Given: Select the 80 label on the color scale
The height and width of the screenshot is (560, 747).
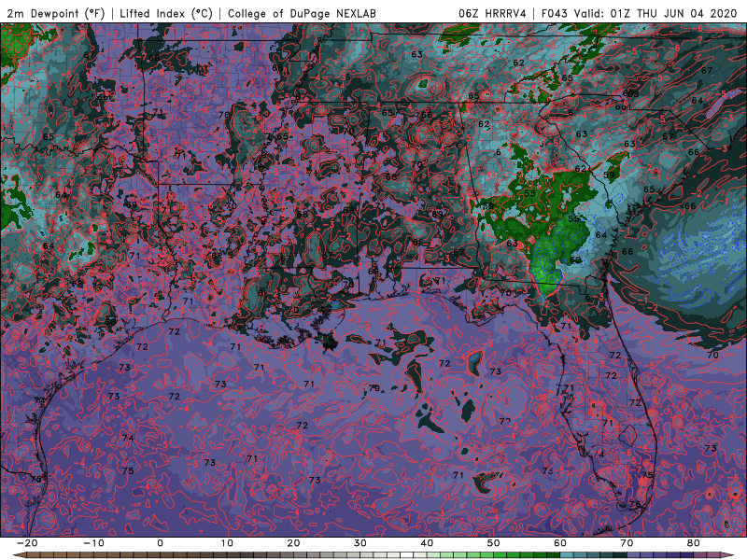Looking at the screenshot, I should click(x=694, y=543).
